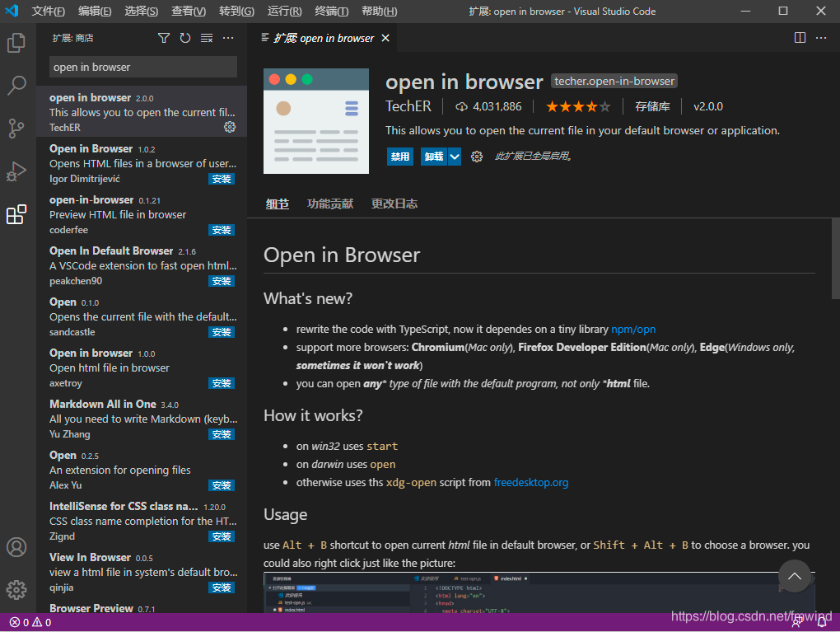Click the scroll-to-top arrow button
The width and height of the screenshot is (840, 632).
pyautogui.click(x=795, y=576)
